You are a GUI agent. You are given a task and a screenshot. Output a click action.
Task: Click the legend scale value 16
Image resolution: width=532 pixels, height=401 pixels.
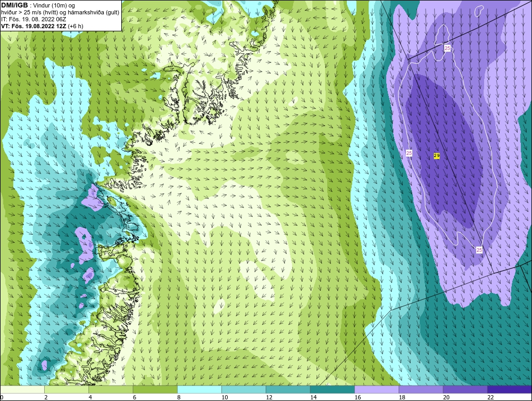[x=358, y=398]
